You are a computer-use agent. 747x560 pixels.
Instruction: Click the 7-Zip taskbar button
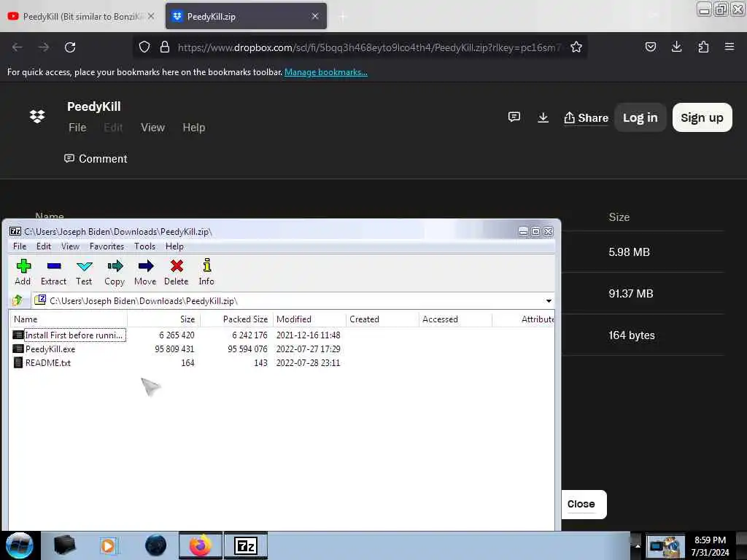[246, 545]
